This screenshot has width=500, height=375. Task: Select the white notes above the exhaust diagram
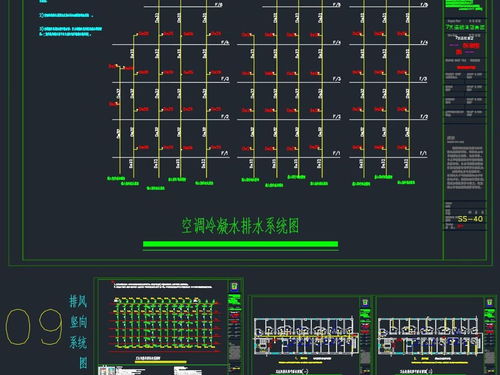point(162,285)
